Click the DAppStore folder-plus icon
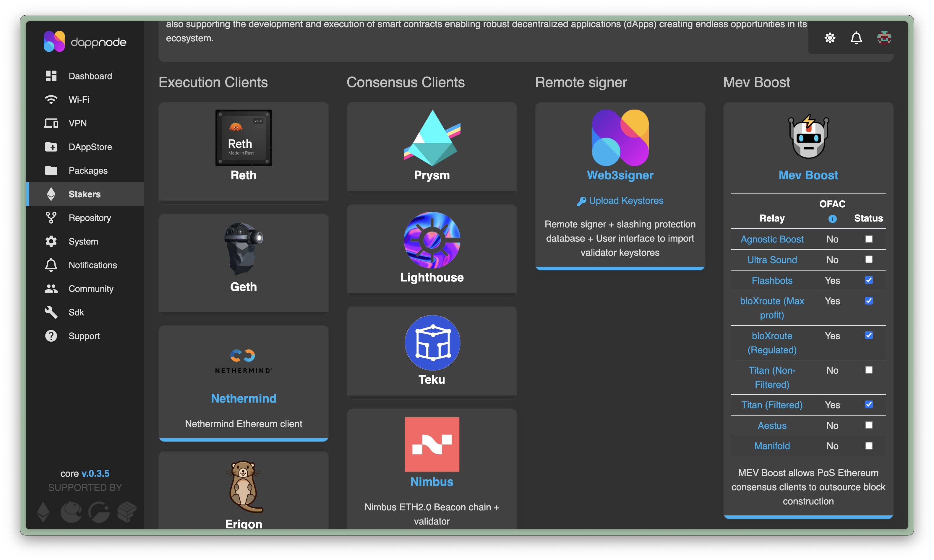This screenshot has width=934, height=560. pos(51,147)
